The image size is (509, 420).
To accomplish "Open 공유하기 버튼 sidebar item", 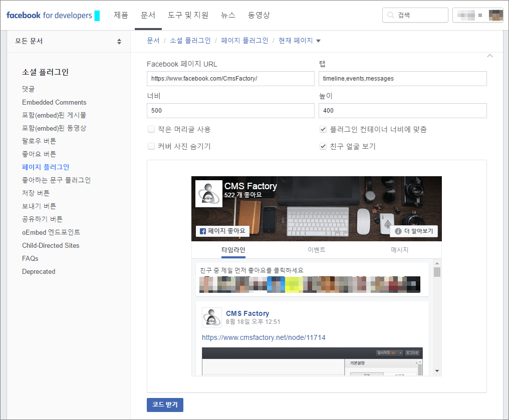I will click(42, 219).
